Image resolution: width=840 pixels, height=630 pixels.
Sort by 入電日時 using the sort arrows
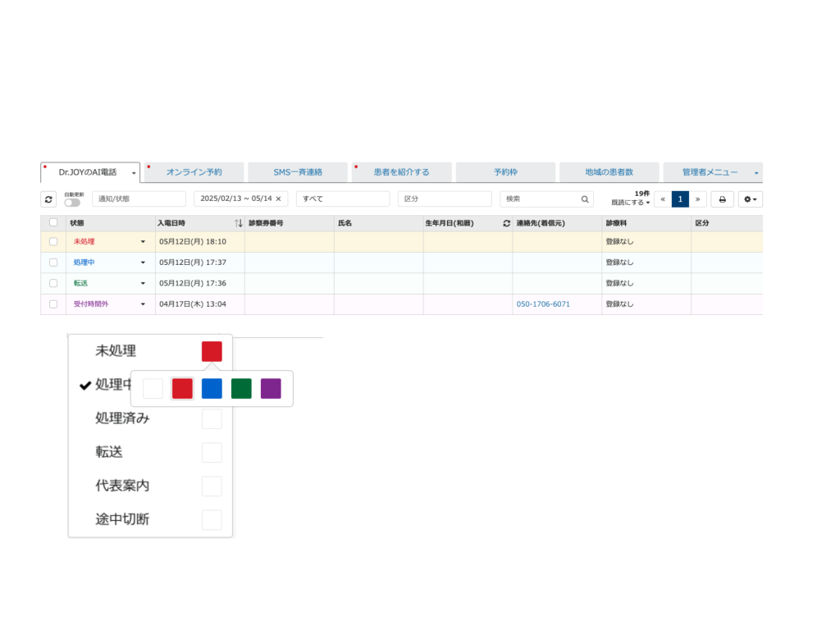tap(238, 223)
